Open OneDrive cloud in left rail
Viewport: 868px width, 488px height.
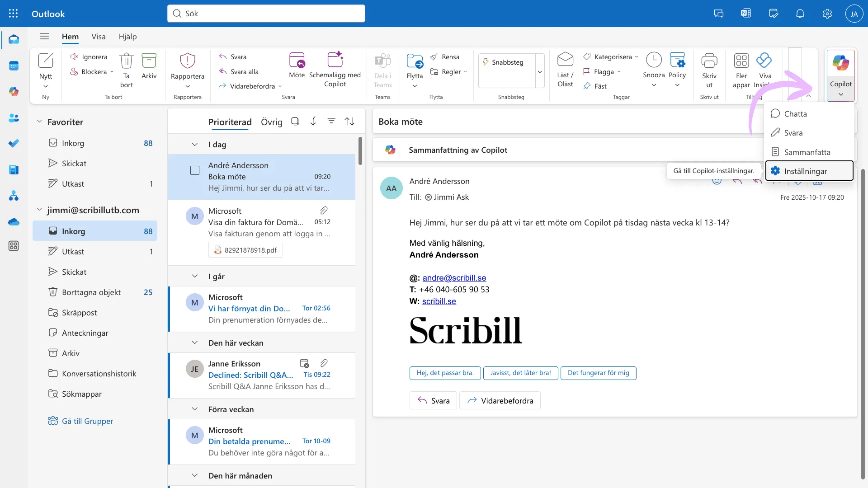tap(14, 222)
